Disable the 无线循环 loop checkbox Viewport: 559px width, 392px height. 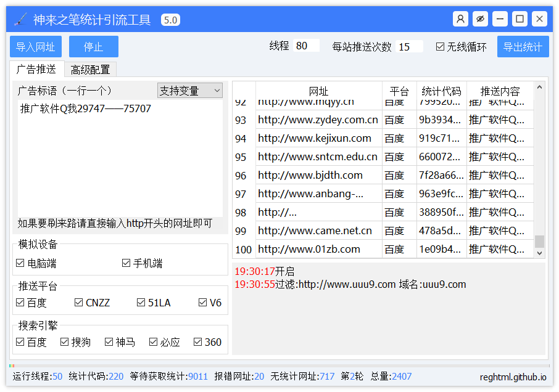pos(441,46)
